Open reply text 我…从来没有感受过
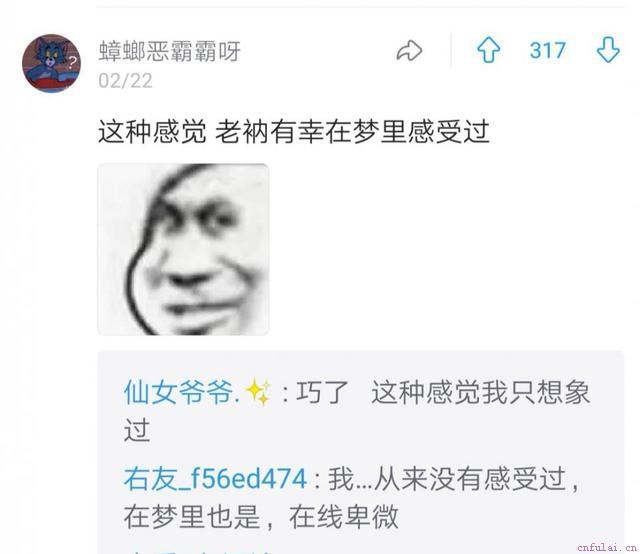Image resolution: width=640 pixels, height=554 pixels. (447, 479)
